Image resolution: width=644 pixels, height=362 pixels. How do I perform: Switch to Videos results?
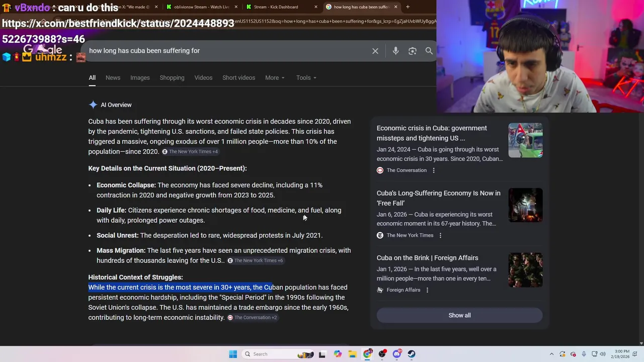pos(203,77)
